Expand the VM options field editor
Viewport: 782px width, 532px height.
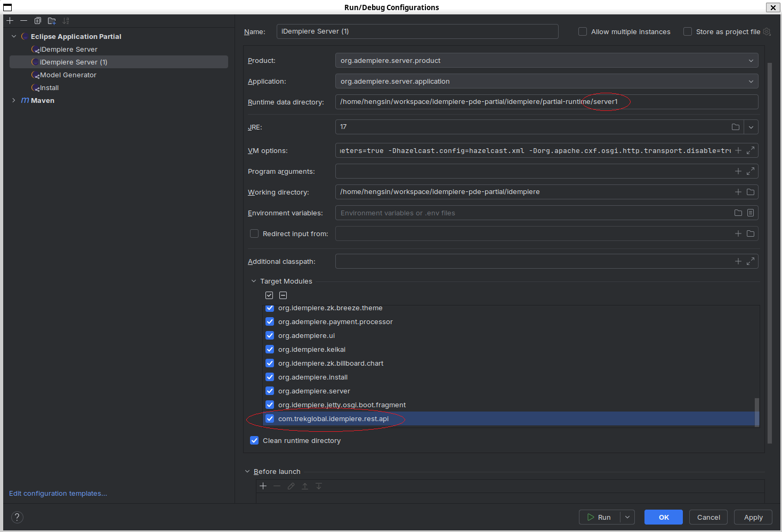coord(751,151)
